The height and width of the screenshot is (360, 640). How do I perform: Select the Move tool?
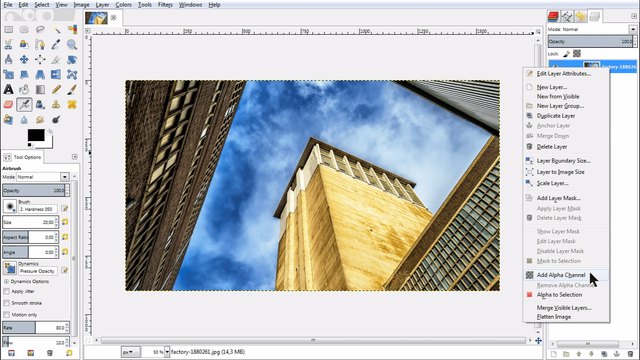[24, 60]
